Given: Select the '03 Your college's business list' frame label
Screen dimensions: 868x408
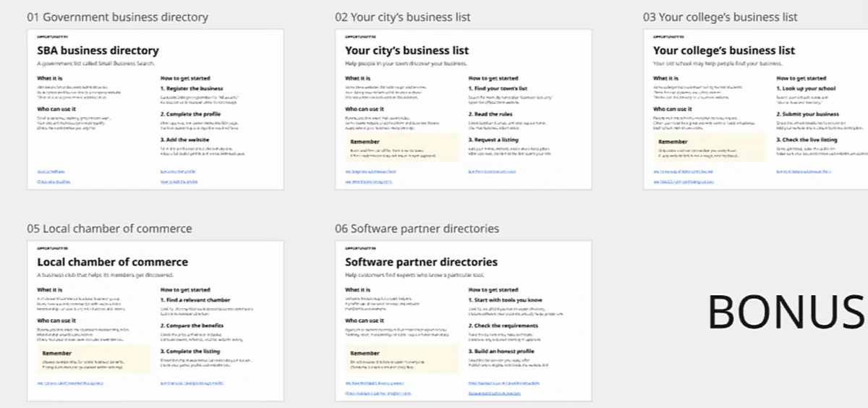Looking at the screenshot, I should (720, 17).
